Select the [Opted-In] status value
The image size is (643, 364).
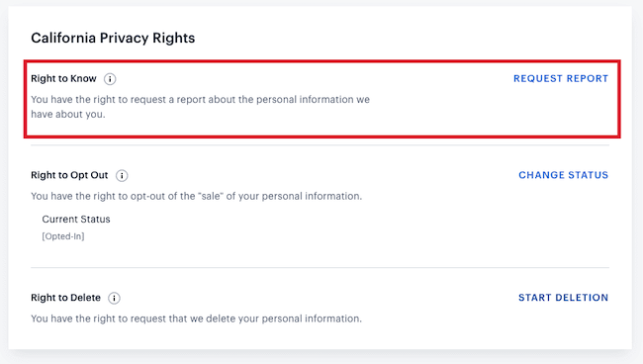(63, 236)
